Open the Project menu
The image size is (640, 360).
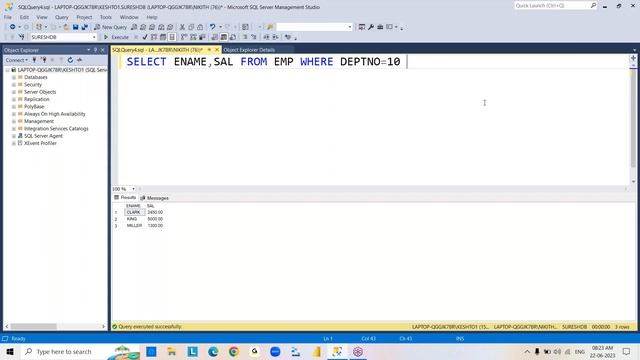[84, 17]
